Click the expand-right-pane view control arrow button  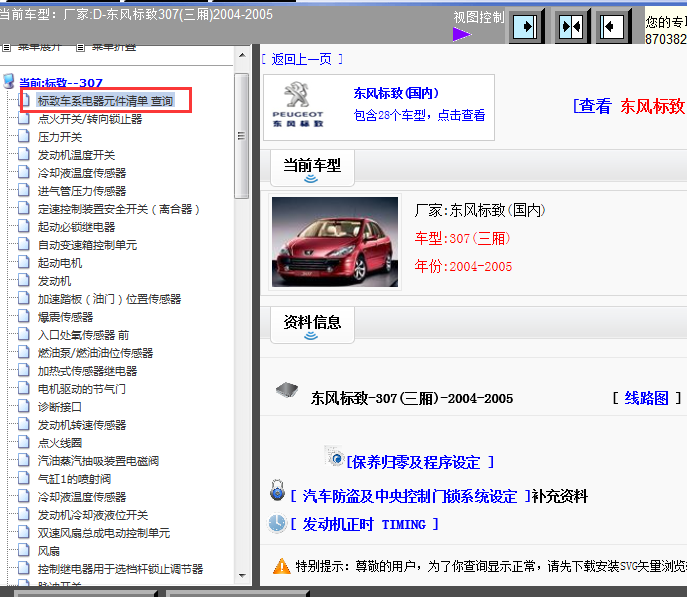pyautogui.click(x=525, y=26)
